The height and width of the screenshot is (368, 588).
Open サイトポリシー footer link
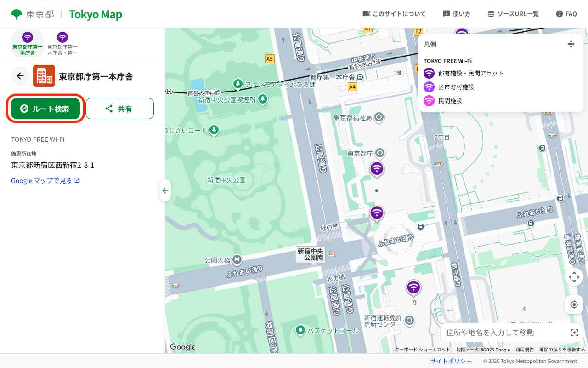pos(451,361)
